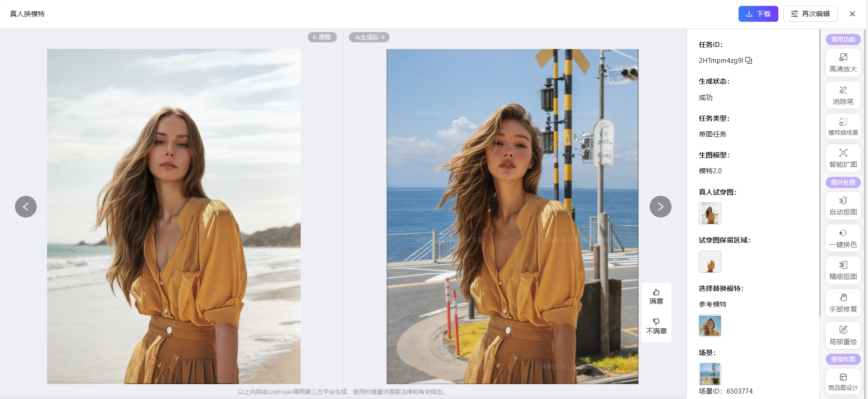
Task: Click the 场景ID: 6503774 text
Action: pyautogui.click(x=726, y=391)
